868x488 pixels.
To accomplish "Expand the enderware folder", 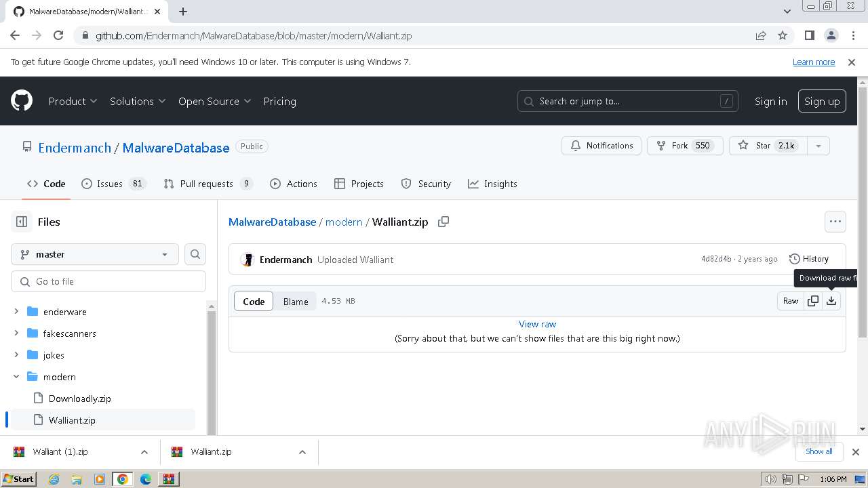I will click(16, 312).
